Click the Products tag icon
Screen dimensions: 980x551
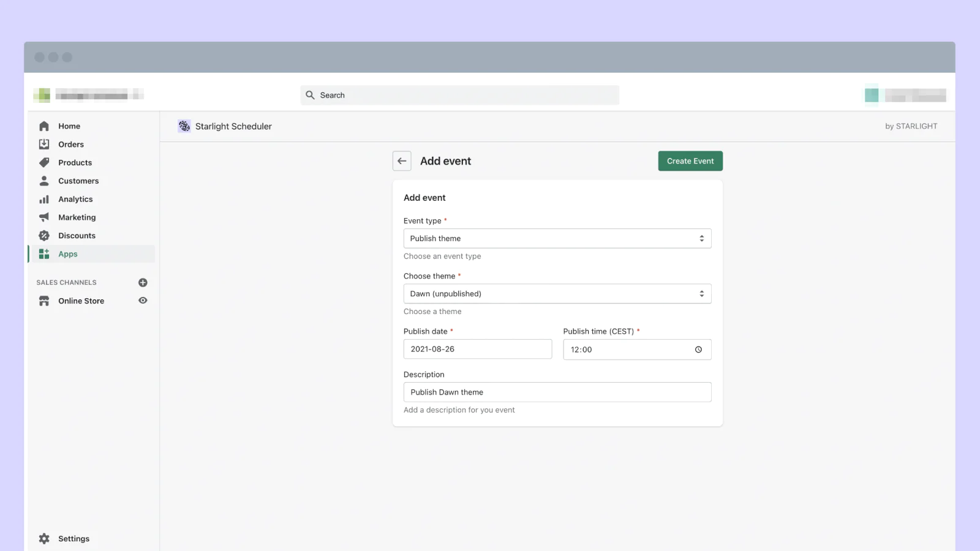click(x=44, y=163)
